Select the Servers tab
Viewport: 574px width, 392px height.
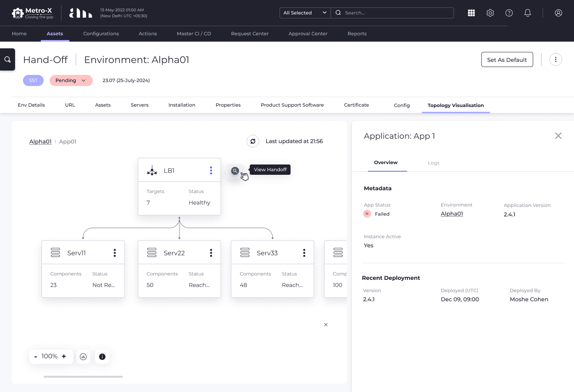pos(140,105)
